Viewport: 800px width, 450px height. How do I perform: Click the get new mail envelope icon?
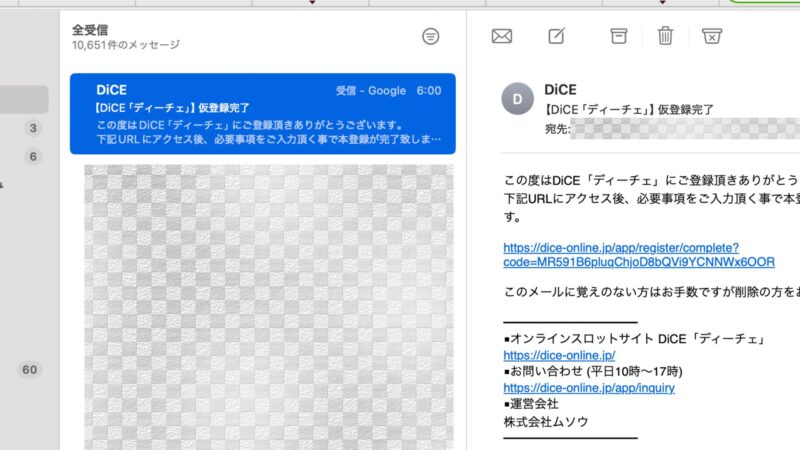coord(502,36)
